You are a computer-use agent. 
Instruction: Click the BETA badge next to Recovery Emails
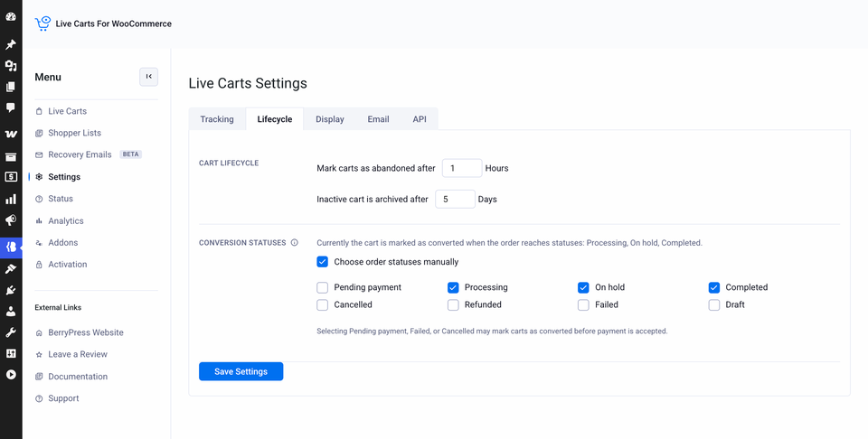point(130,154)
